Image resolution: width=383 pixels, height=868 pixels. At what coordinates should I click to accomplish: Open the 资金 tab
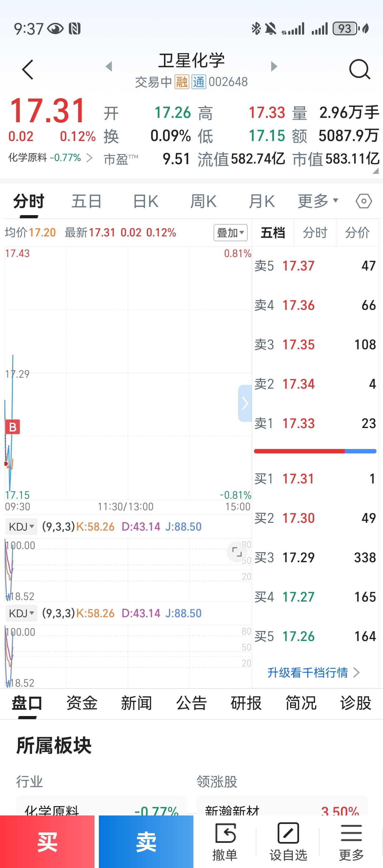tap(82, 703)
